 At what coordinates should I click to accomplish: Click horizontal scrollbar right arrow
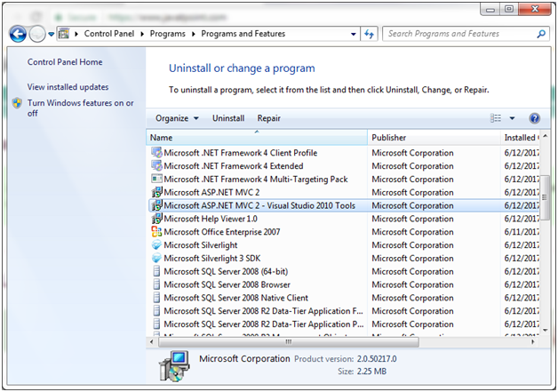point(533,342)
